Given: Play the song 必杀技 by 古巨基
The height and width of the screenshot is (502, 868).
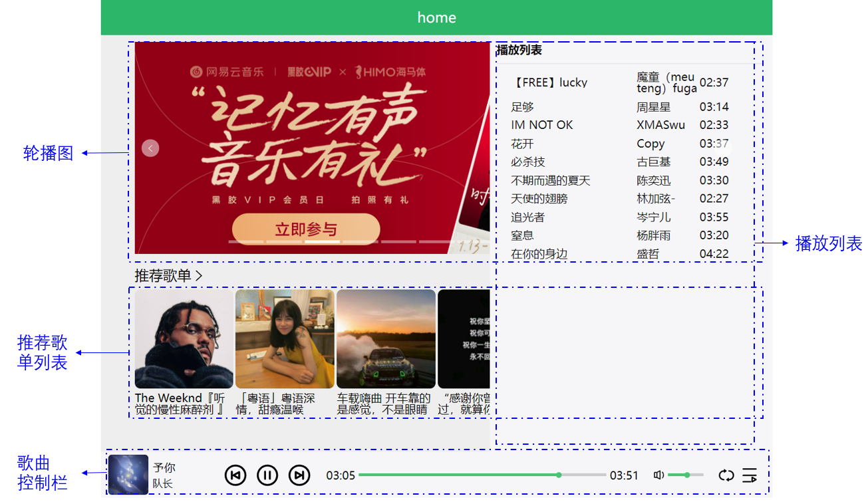Looking at the screenshot, I should tap(528, 162).
